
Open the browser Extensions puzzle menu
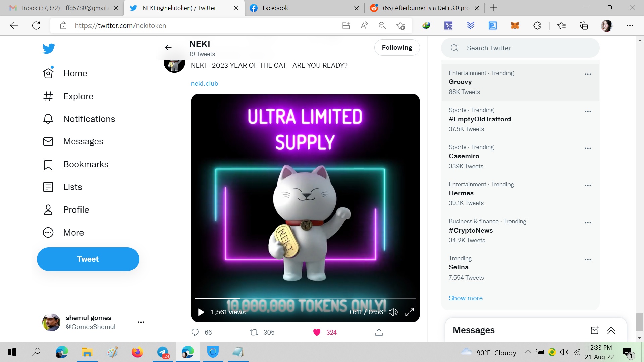click(537, 25)
